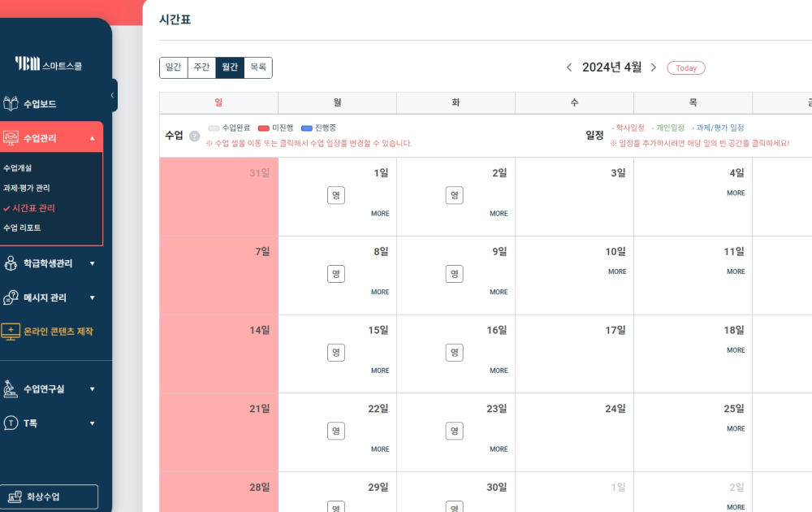Viewport: 812px width, 512px height.
Task: Go to the next month arrow
Action: point(654,67)
